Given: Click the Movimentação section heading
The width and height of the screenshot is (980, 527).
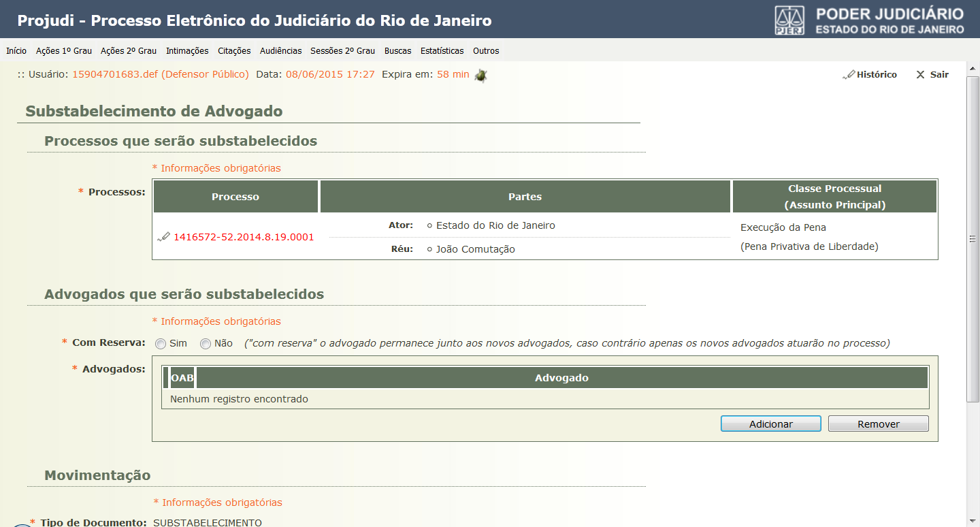Looking at the screenshot, I should tap(97, 475).
